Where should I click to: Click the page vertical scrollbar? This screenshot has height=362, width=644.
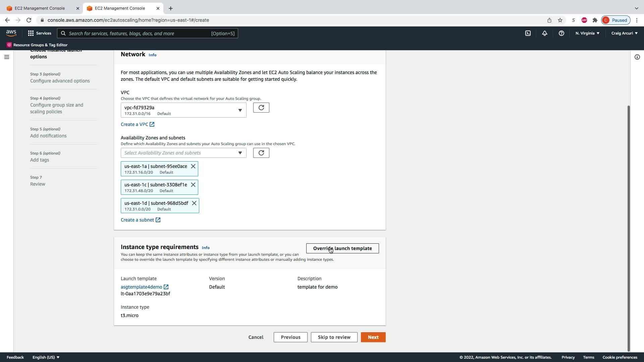click(x=628, y=228)
